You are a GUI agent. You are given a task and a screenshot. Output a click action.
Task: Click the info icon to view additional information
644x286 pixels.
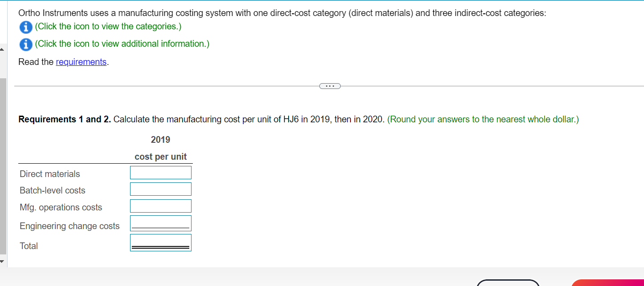pyautogui.click(x=26, y=44)
